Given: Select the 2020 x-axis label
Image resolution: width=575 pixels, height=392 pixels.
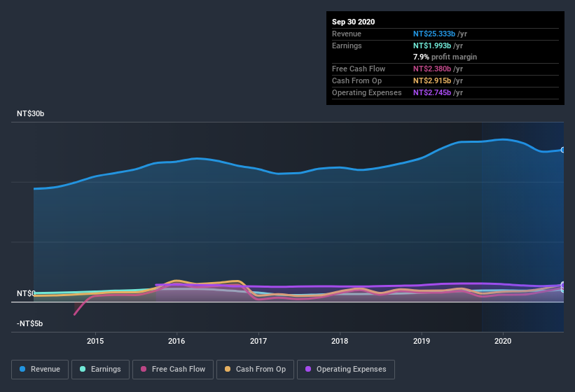Looking at the screenshot, I should pyautogui.click(x=503, y=341).
